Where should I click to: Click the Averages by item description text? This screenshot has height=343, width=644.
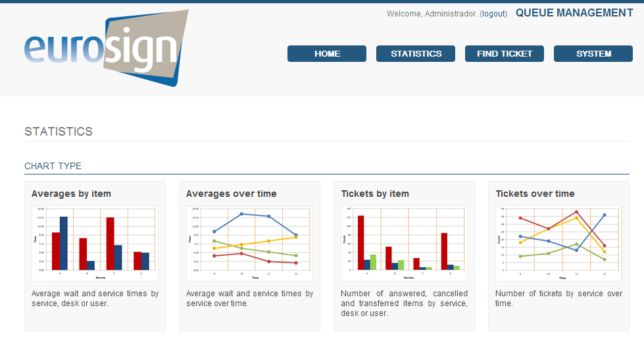pos(95,298)
